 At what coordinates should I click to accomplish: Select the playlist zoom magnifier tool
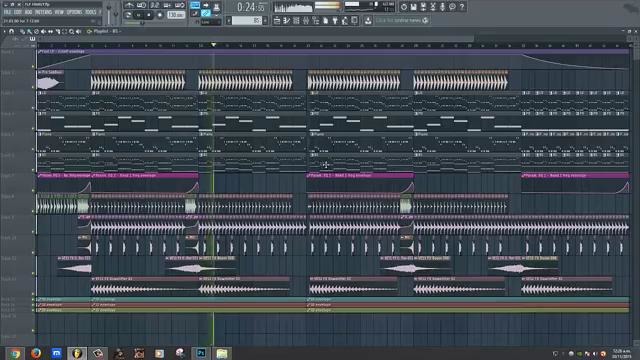(x=71, y=31)
